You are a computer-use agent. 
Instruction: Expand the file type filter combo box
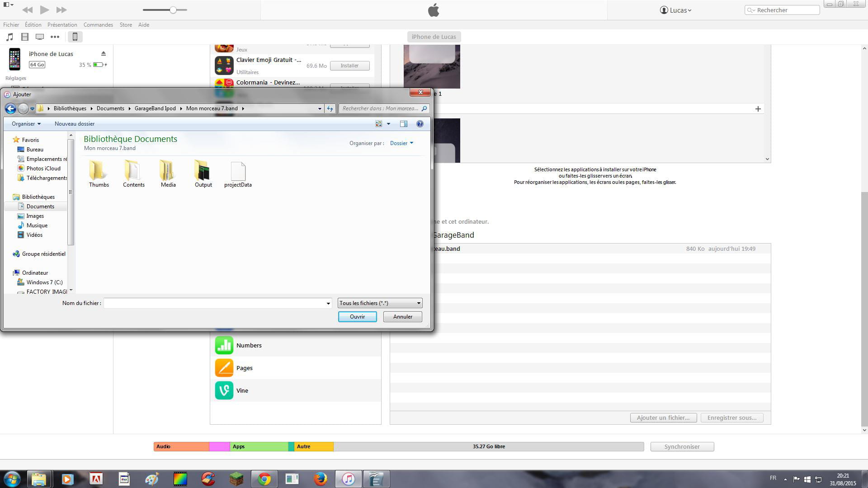point(380,303)
